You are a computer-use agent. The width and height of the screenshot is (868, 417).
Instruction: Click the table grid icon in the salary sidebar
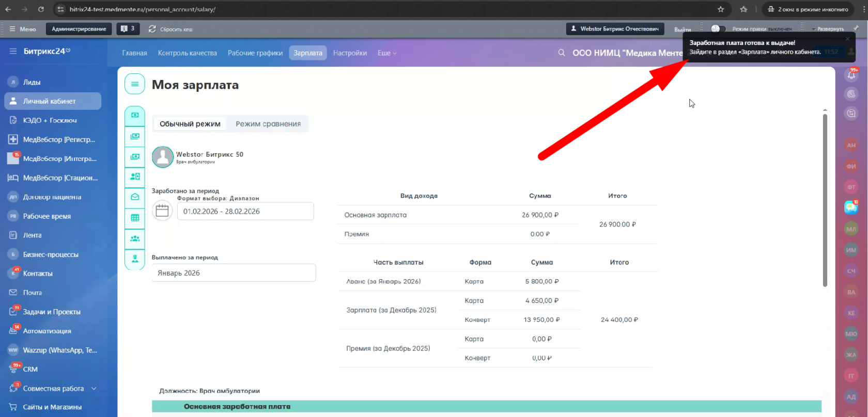coord(135,218)
